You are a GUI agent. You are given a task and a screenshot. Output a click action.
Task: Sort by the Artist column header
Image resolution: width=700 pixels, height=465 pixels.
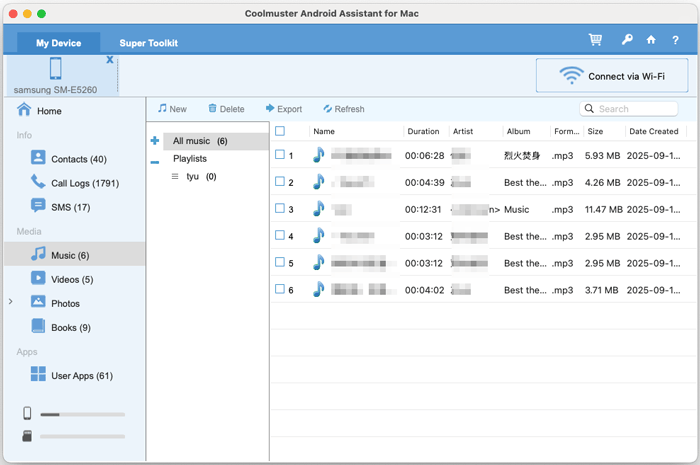[463, 132]
